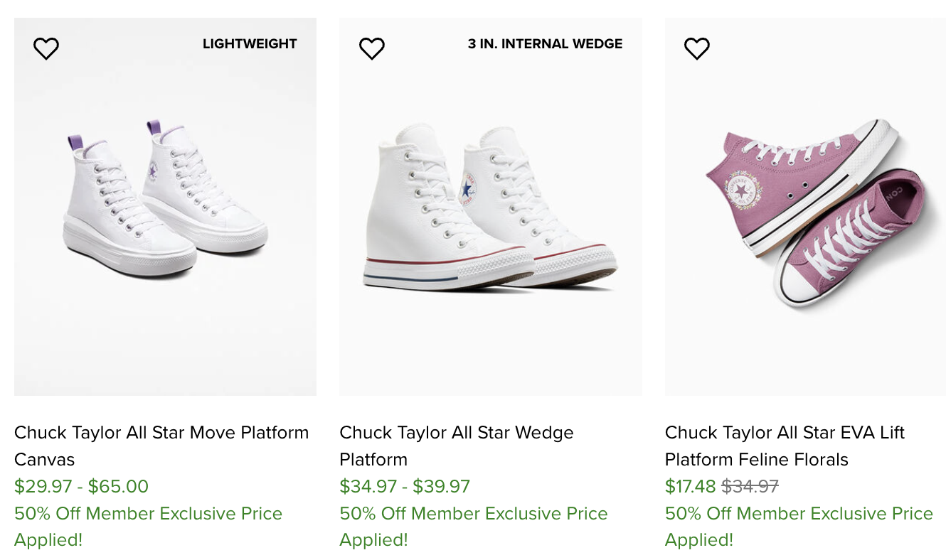Click member price note under Move Platform

(148, 527)
